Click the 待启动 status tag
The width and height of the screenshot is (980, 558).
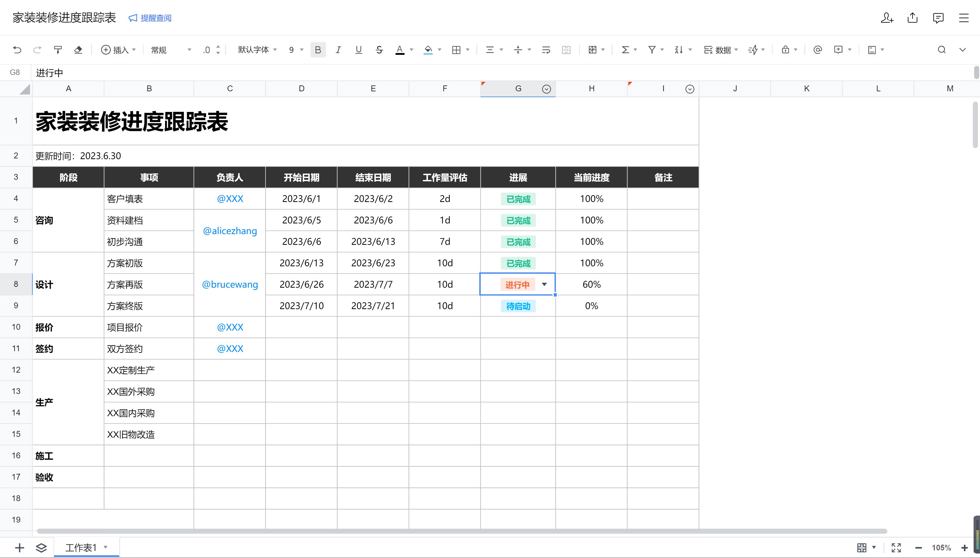518,306
